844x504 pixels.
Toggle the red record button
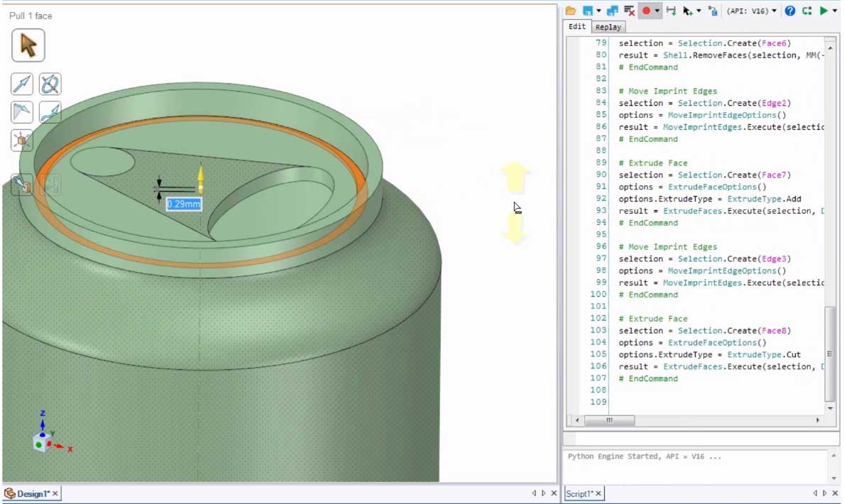coord(646,11)
